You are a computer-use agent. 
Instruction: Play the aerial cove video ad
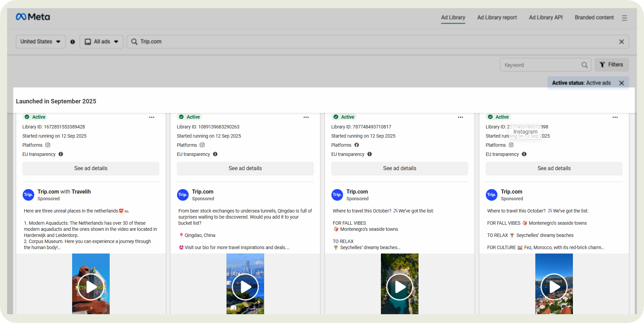(400, 287)
